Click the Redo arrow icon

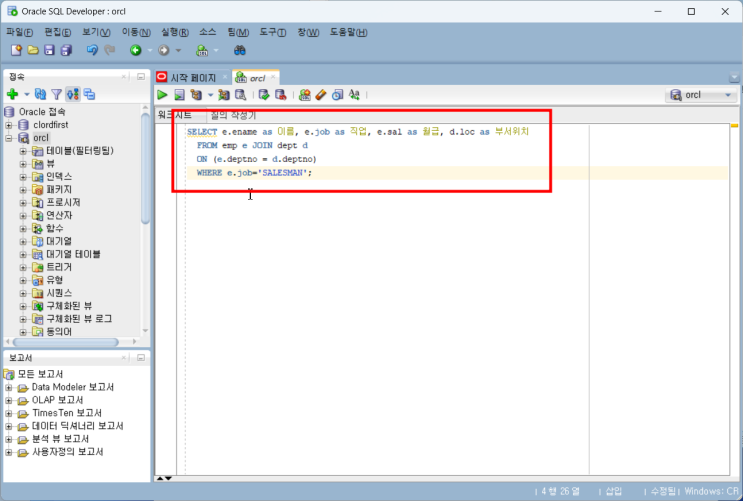click(x=109, y=50)
